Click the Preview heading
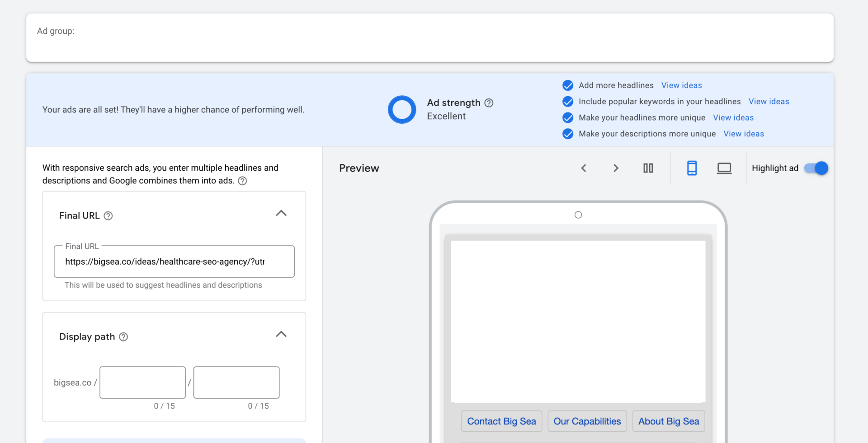 [x=359, y=168]
